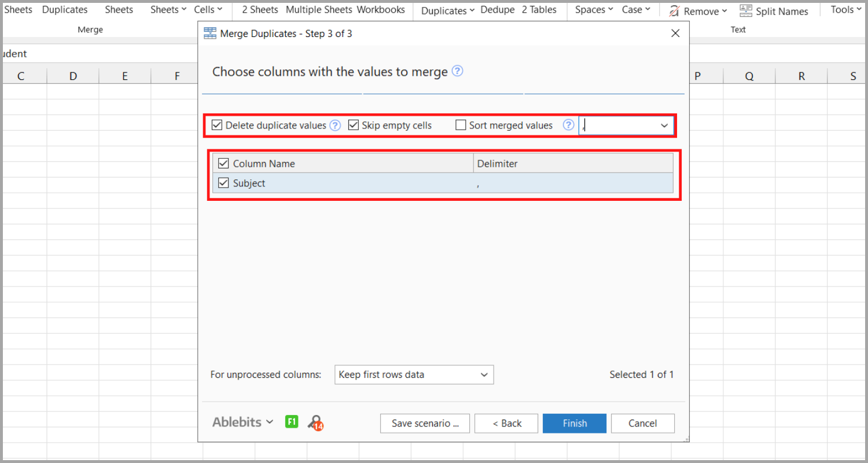The width and height of the screenshot is (868, 463).
Task: Open the Tools ribbon menu
Action: coord(845,10)
